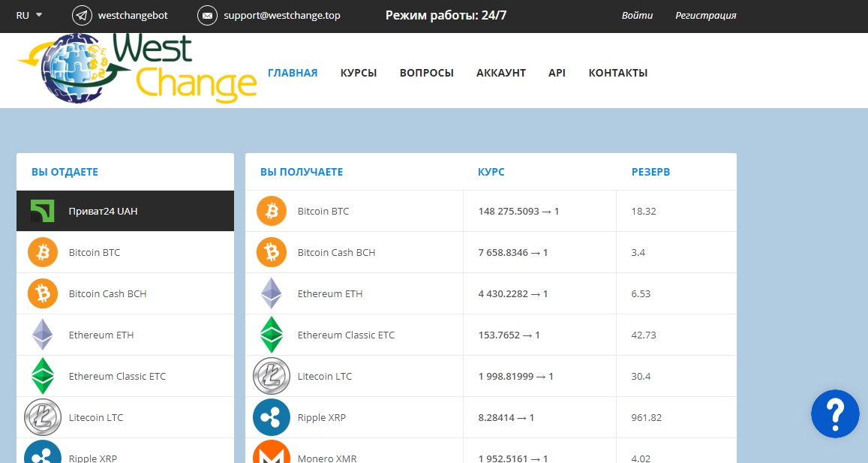Click the ВЫ ОТДАЕТЕ column header
This screenshot has height=463, width=868.
coord(65,172)
